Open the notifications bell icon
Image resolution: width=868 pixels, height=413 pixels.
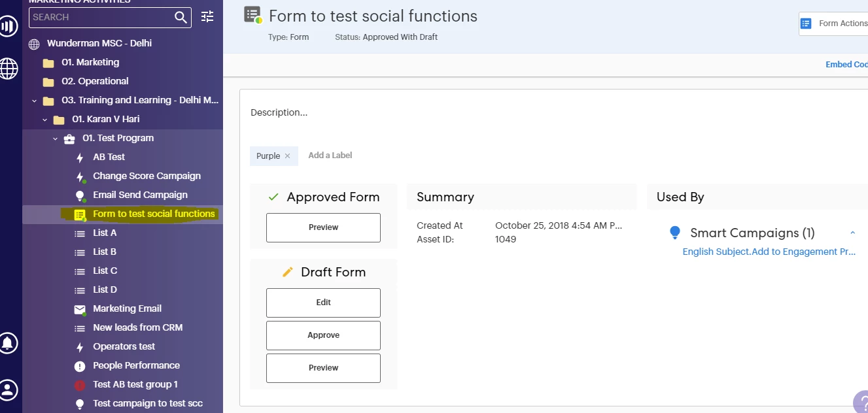tap(9, 342)
